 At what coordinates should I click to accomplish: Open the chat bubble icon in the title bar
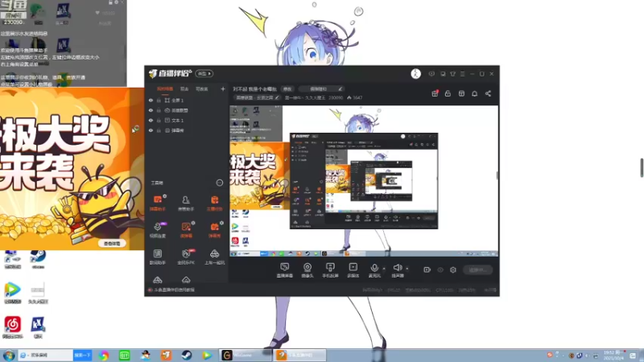431,74
